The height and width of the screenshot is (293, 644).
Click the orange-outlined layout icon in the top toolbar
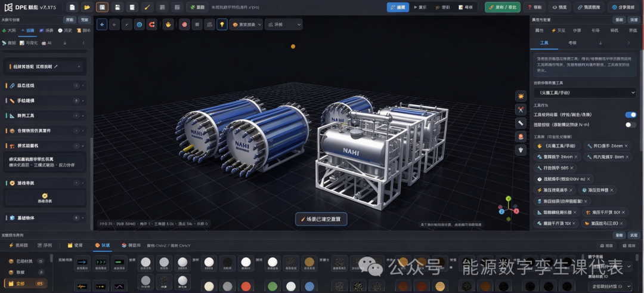[103, 7]
